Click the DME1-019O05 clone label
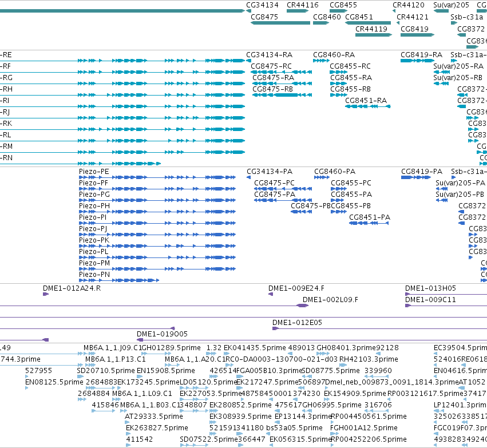Image resolution: width=487 pixels, height=448 pixels. click(162, 334)
